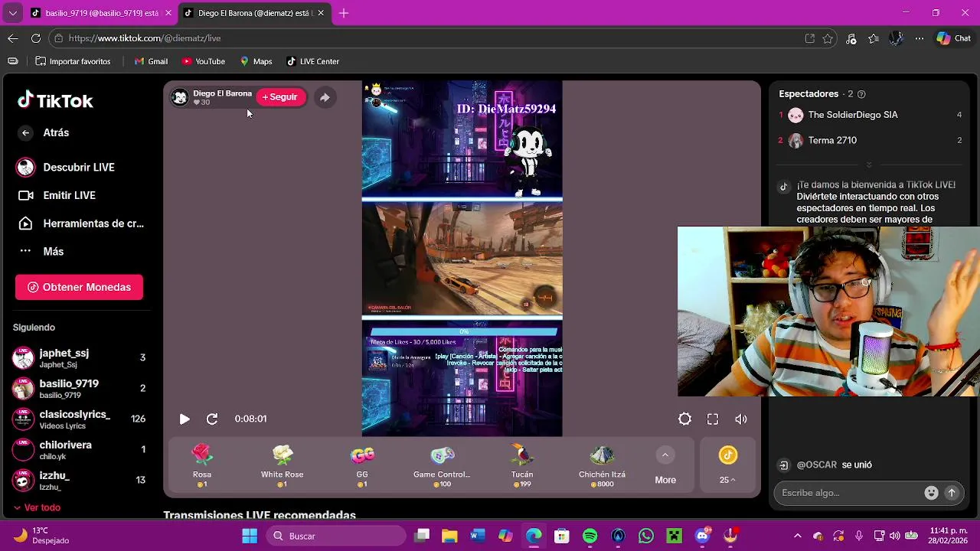The width and height of the screenshot is (980, 551).
Task: Send a Rosa gift
Action: coord(202,465)
